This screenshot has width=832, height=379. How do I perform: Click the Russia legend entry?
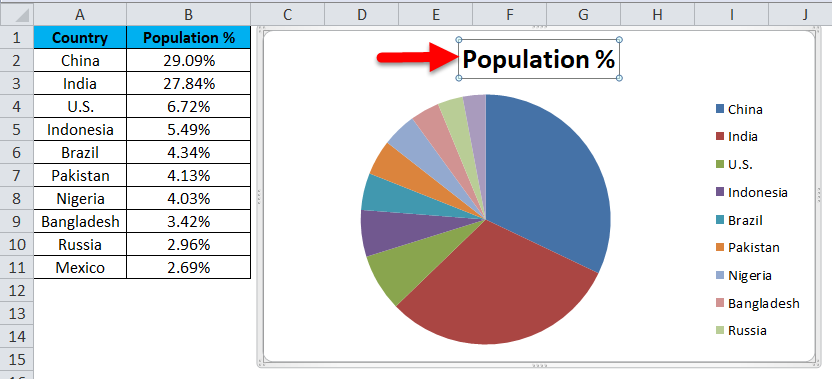click(x=741, y=330)
